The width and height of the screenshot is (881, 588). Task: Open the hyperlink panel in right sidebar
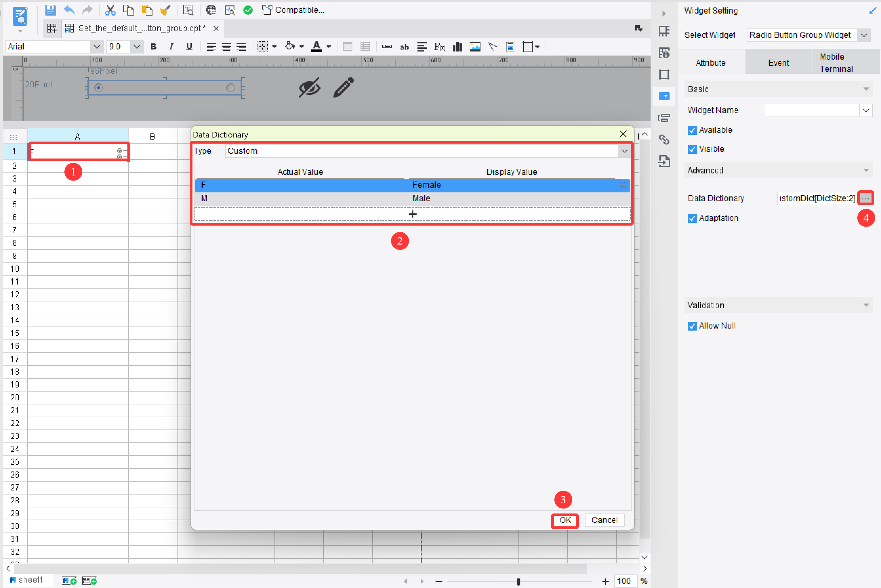(x=664, y=140)
